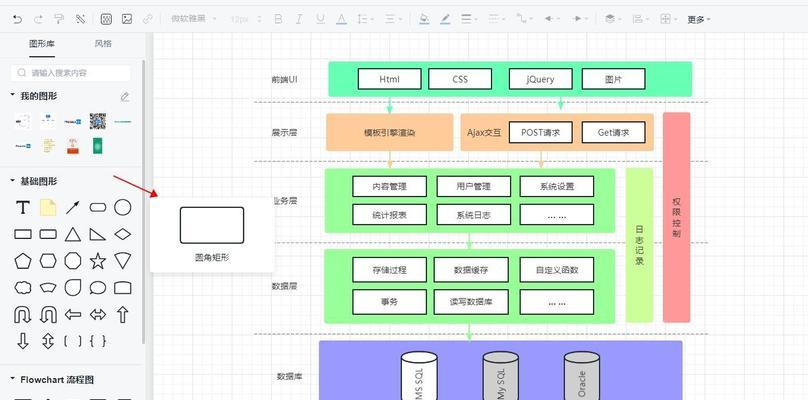
Task: Open the line width dropdown
Action: tap(469, 20)
